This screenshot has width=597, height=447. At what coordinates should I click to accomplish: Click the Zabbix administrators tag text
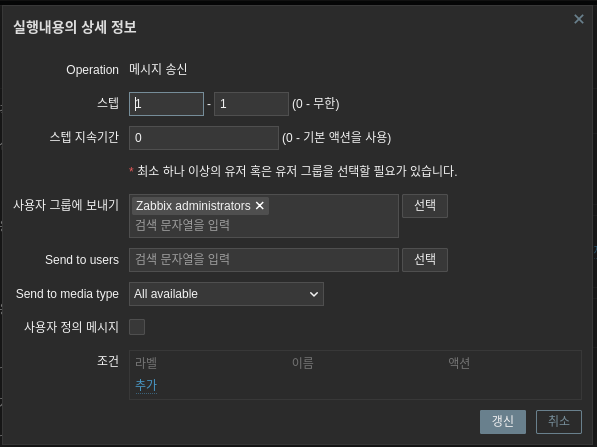tap(193, 206)
